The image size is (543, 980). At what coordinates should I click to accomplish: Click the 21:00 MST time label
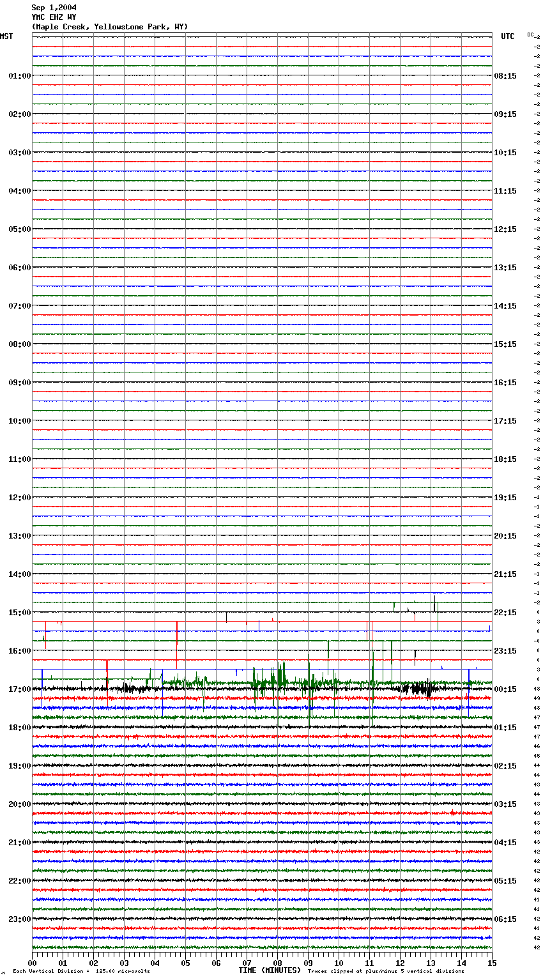[x=19, y=843]
